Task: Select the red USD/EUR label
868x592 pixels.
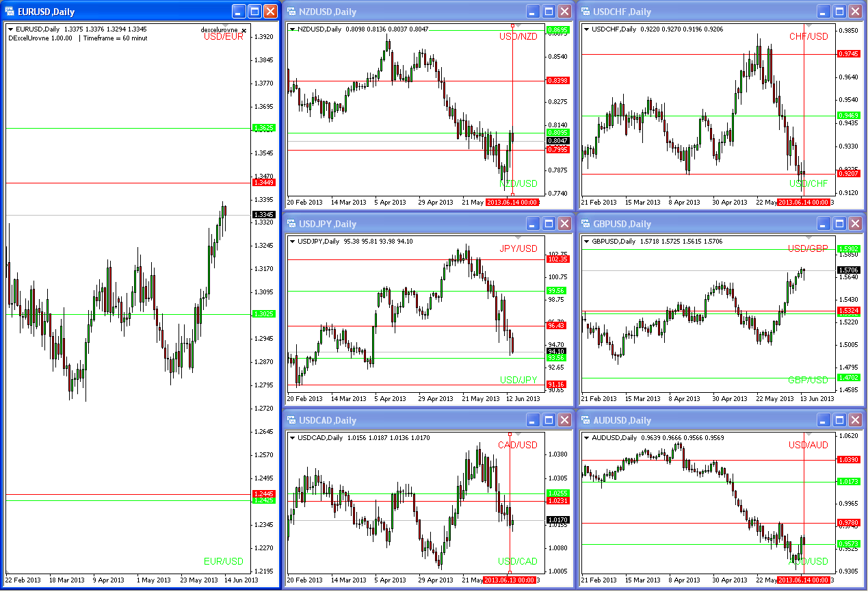Action: point(224,36)
